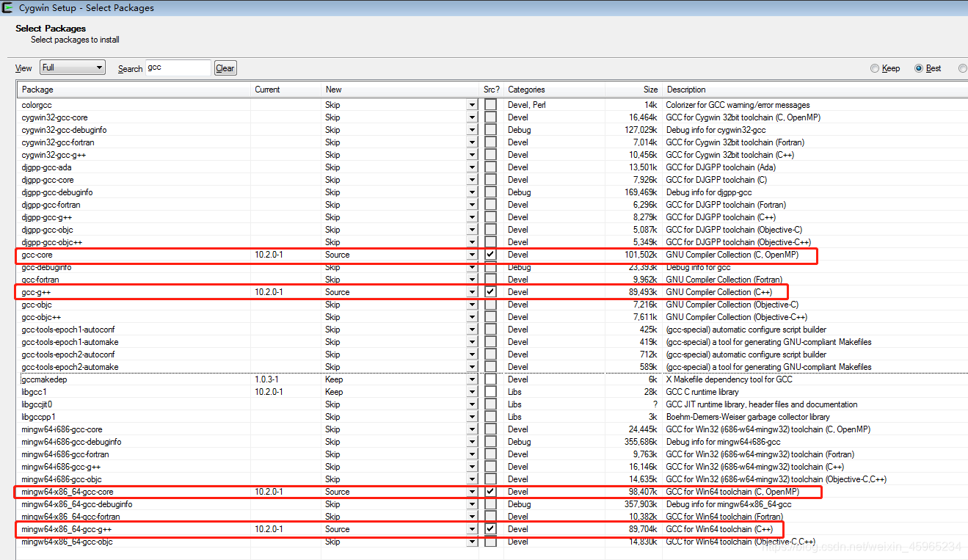Viewport: 968px width, 560px height.
Task: Click the Cygwin Setup title bar icon
Action: (7, 8)
